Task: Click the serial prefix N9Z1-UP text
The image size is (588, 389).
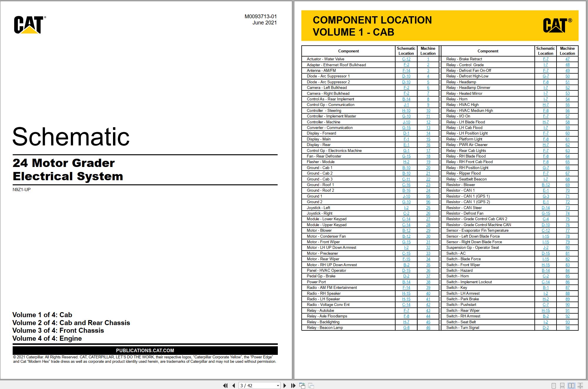Action: pyautogui.click(x=21, y=189)
